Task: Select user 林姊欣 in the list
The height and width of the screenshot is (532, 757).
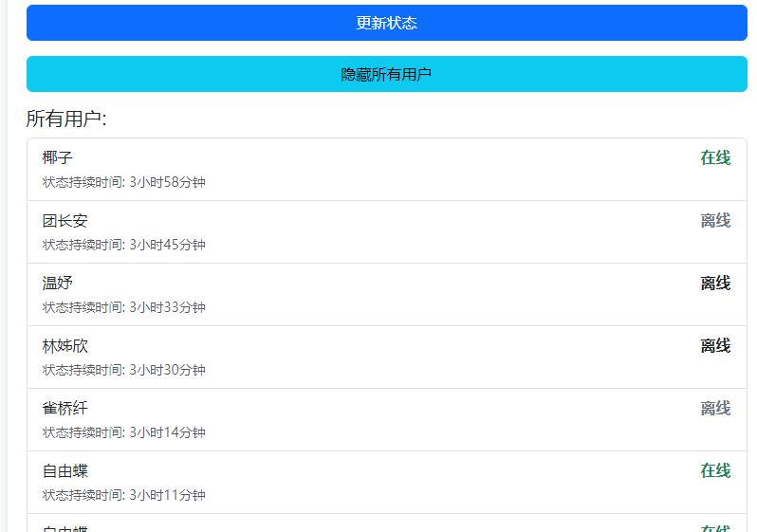Action: tap(65, 345)
